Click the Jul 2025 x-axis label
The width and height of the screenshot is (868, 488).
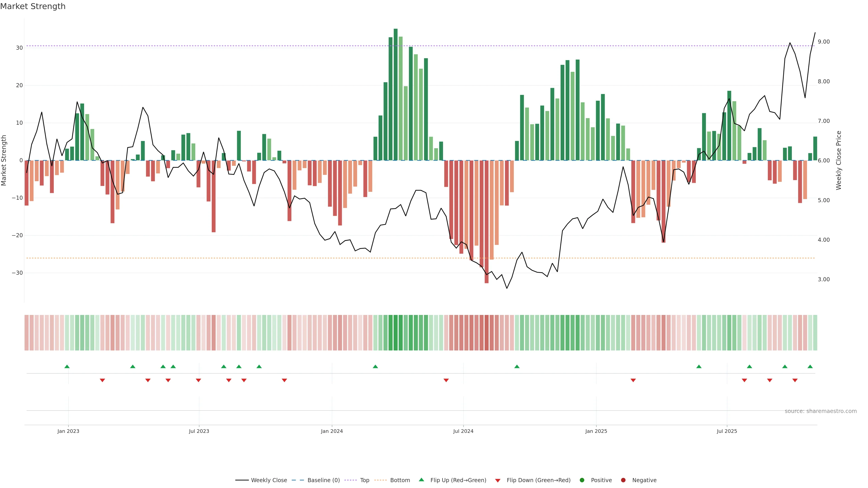coord(727,431)
